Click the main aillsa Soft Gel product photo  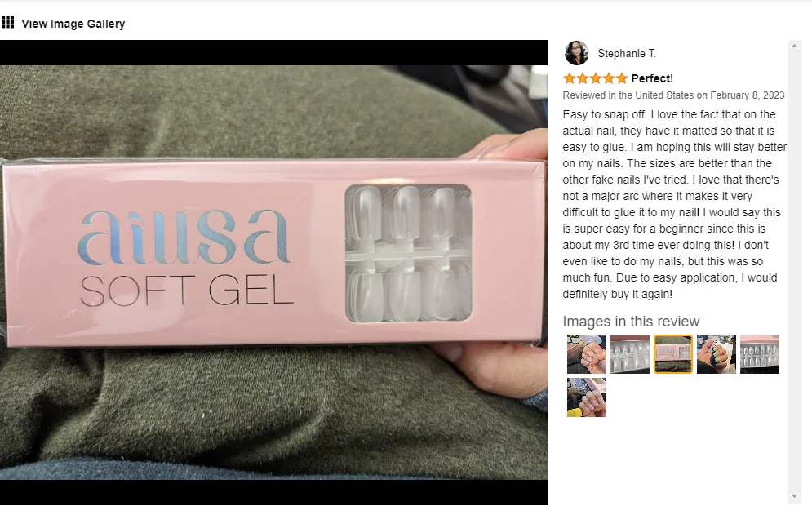point(274,273)
